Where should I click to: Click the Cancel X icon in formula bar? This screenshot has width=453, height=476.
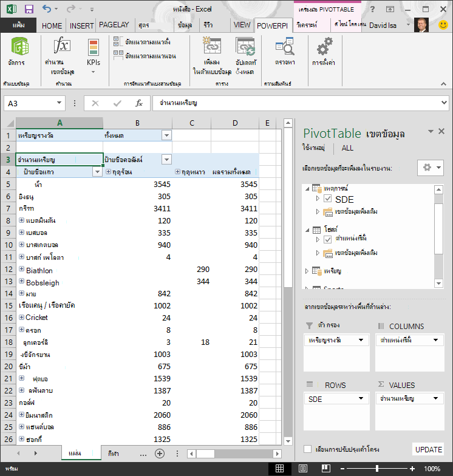[95, 103]
